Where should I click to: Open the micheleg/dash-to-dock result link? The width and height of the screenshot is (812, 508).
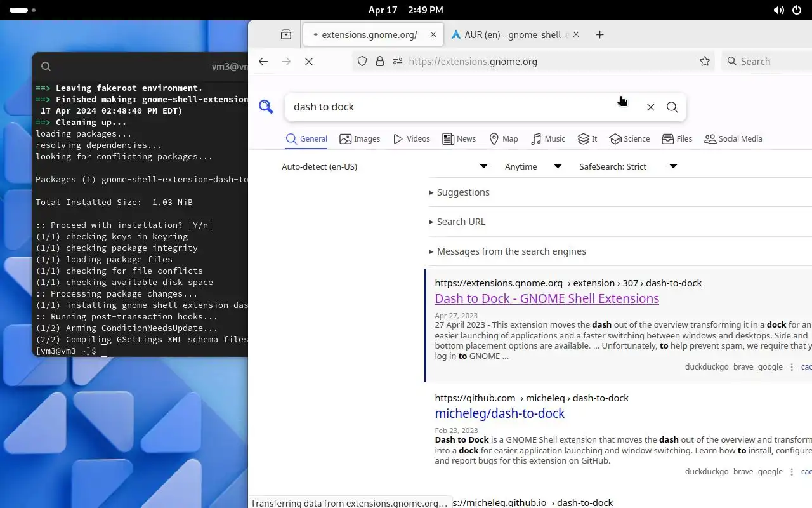499,413
